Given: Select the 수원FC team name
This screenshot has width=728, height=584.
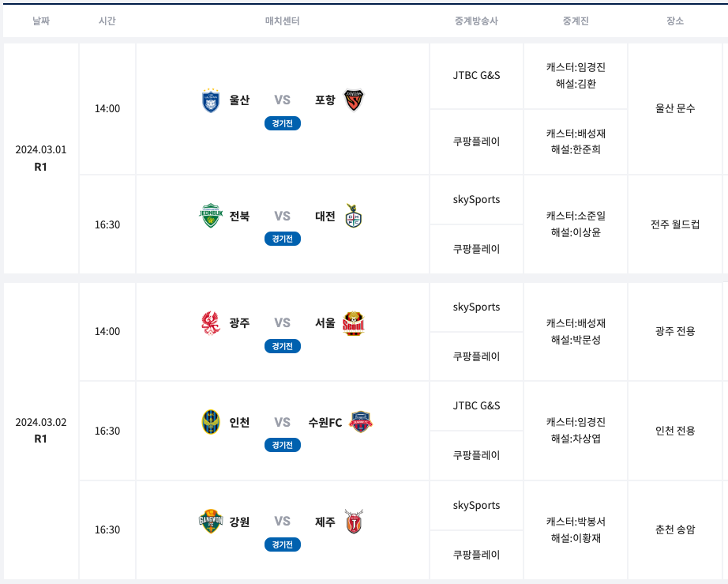Looking at the screenshot, I should (325, 422).
